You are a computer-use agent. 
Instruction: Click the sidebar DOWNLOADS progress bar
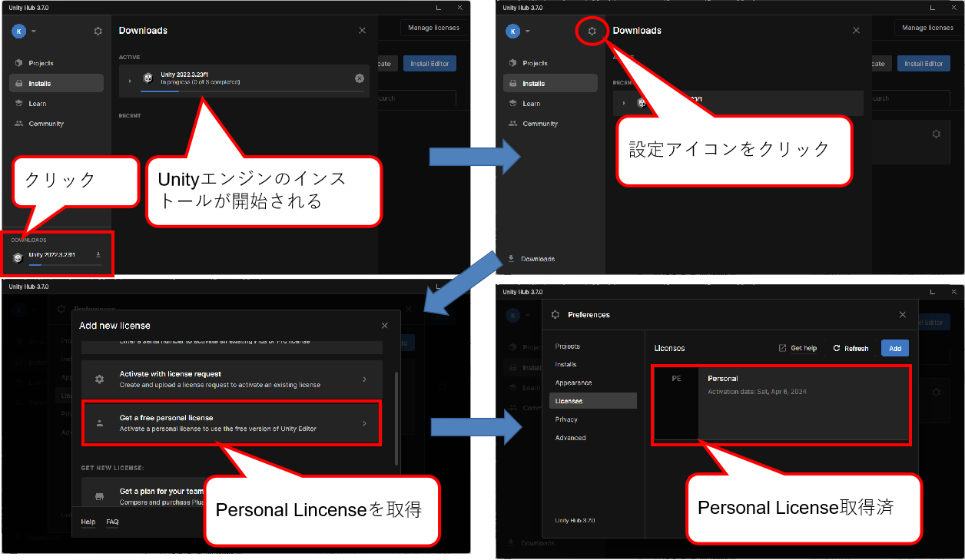pyautogui.click(x=65, y=264)
